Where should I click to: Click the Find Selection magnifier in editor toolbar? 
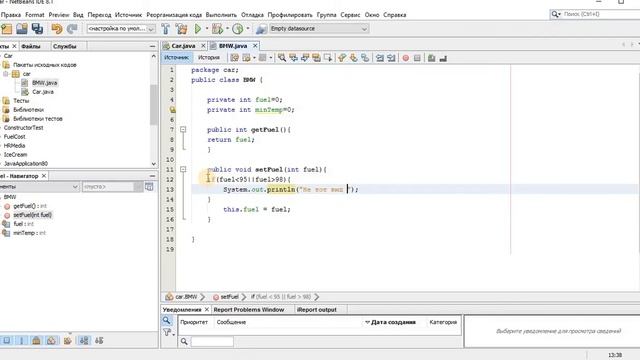282,58
